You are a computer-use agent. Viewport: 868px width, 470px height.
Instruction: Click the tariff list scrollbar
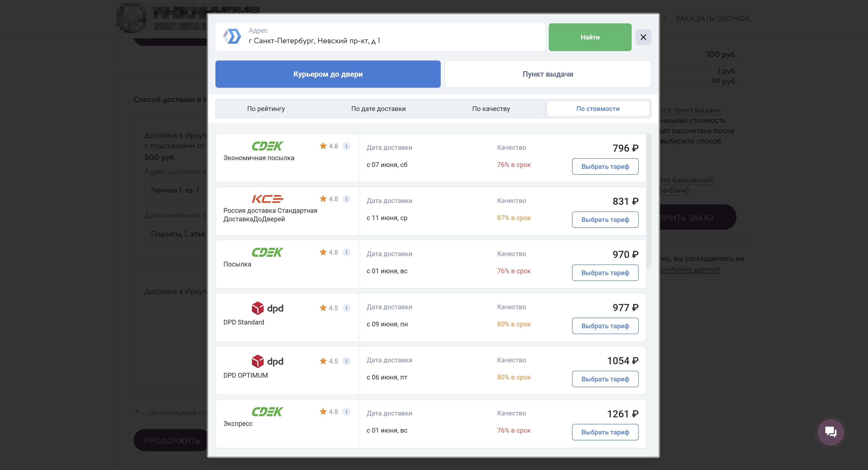click(x=649, y=201)
